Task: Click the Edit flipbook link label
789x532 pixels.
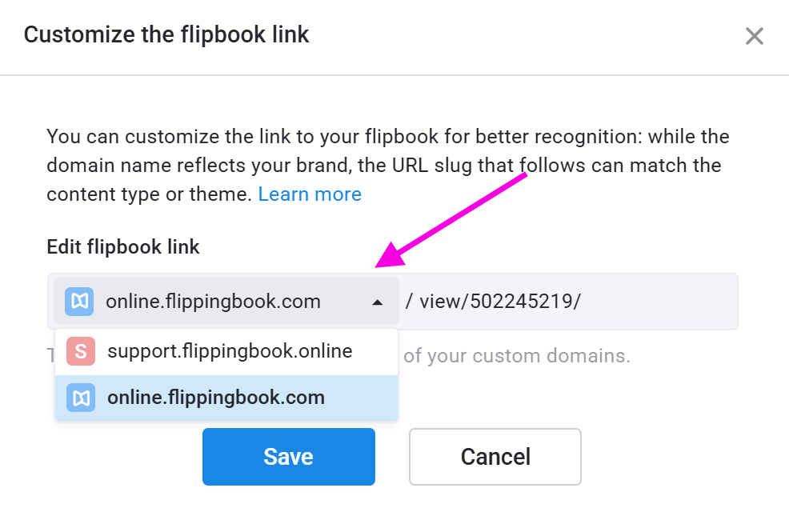Action: pyautogui.click(x=123, y=247)
